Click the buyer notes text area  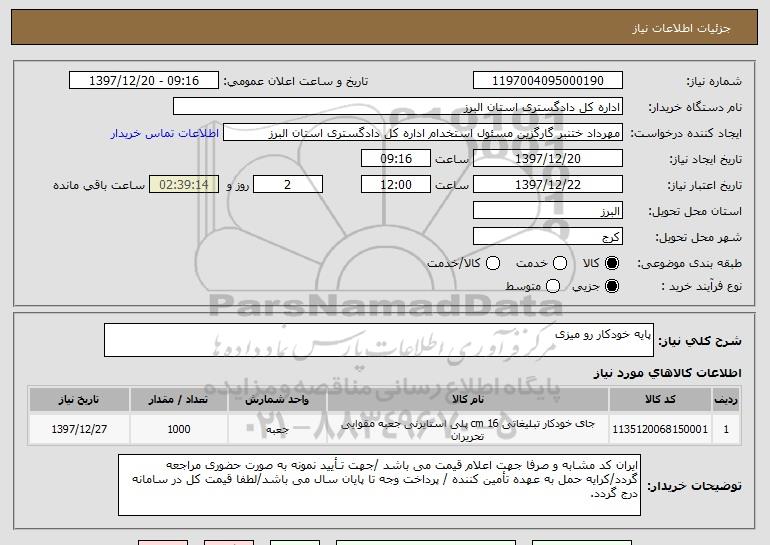(x=380, y=485)
